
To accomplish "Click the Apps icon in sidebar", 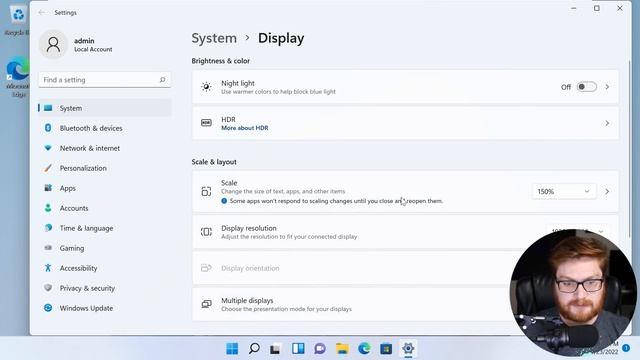I will pos(48,188).
